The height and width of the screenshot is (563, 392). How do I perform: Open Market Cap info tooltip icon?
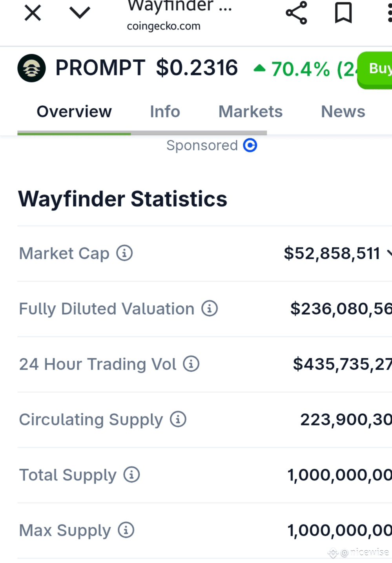coord(124,253)
